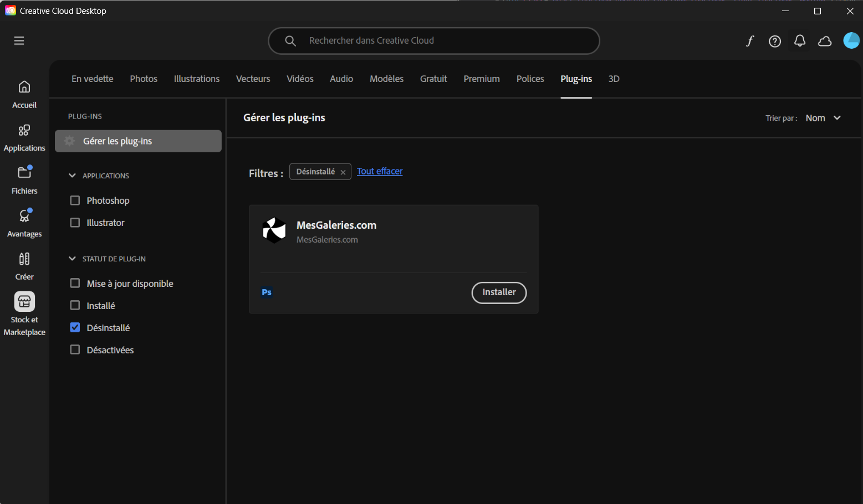Enable the Installé status filter

(x=75, y=305)
